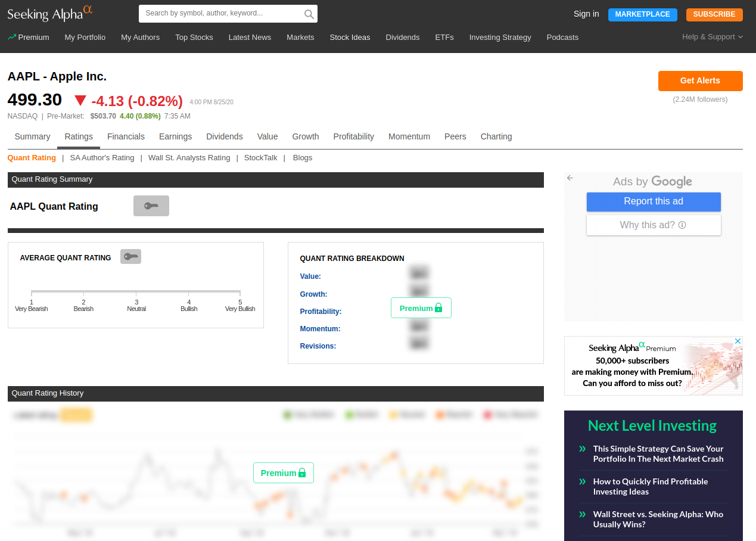This screenshot has width=756, height=541.
Task: Click the Value link in rating breakdown
Action: (310, 276)
